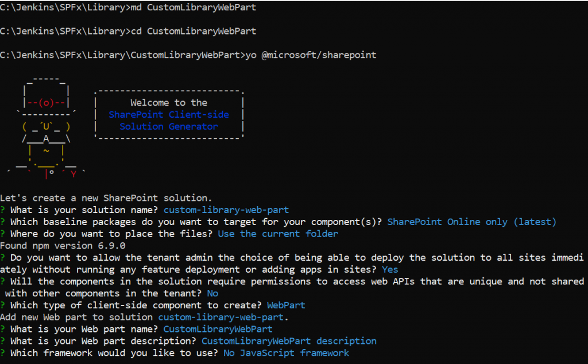
Task: Click 'CustomLibraryWebPart description' answer
Action: 289,341
